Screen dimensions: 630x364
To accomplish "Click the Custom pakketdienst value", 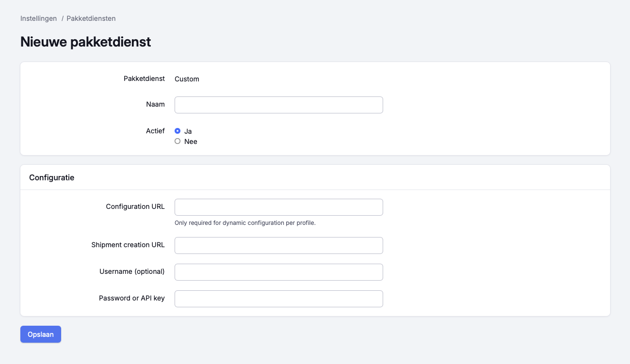I will 187,79.
